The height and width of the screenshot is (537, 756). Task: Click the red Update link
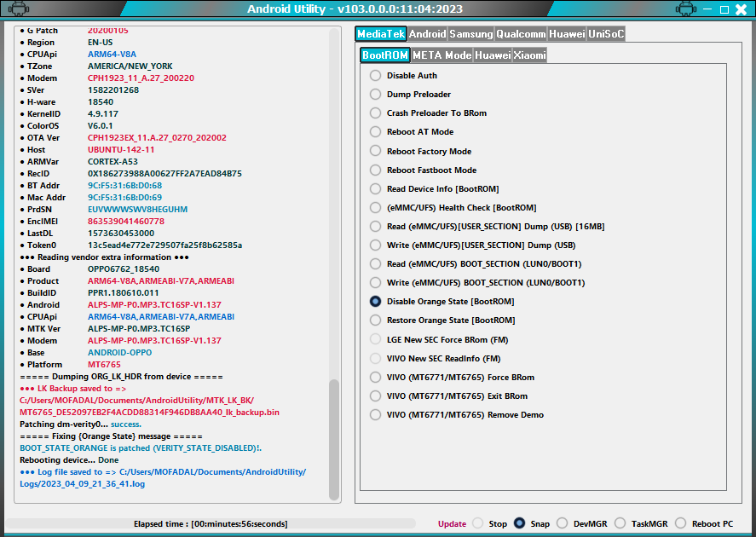[x=452, y=524]
